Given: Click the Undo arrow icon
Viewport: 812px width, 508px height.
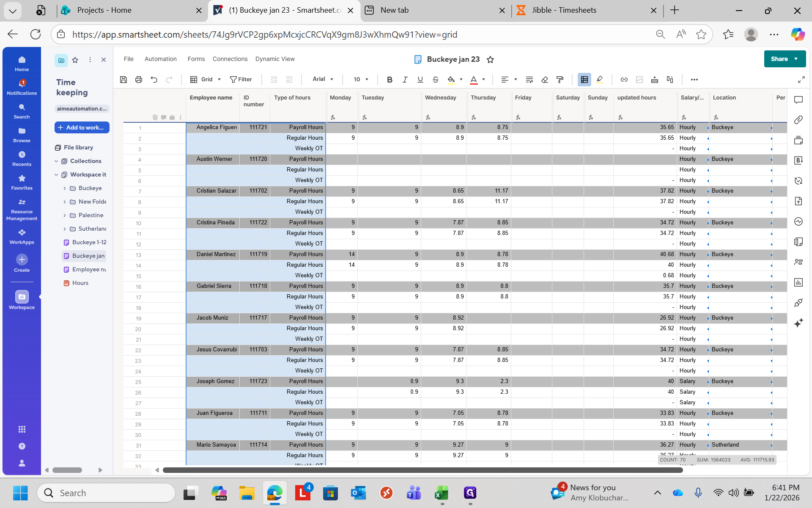Looking at the screenshot, I should click(x=154, y=79).
